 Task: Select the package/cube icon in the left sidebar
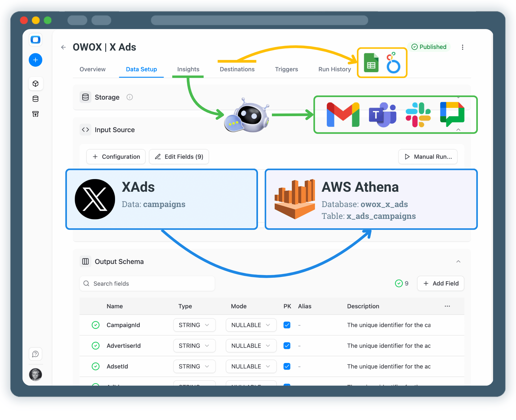coord(35,83)
